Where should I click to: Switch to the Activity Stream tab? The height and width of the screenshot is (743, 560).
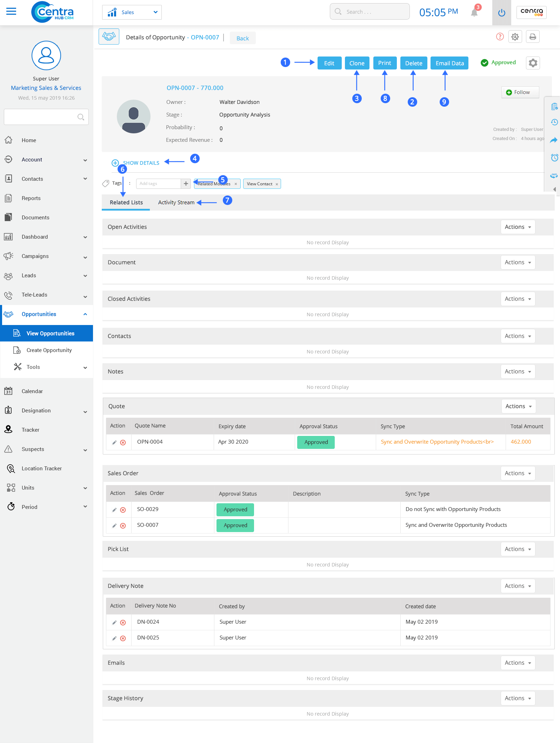tap(176, 203)
